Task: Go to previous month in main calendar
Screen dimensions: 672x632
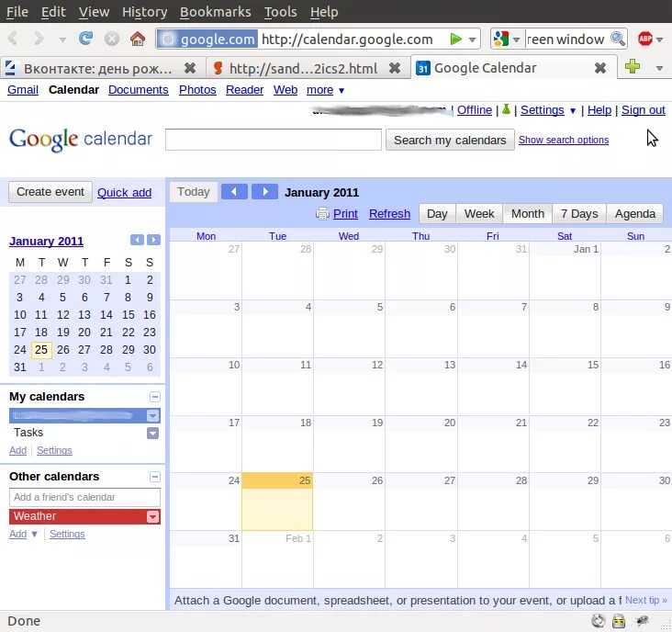Action: [x=234, y=192]
